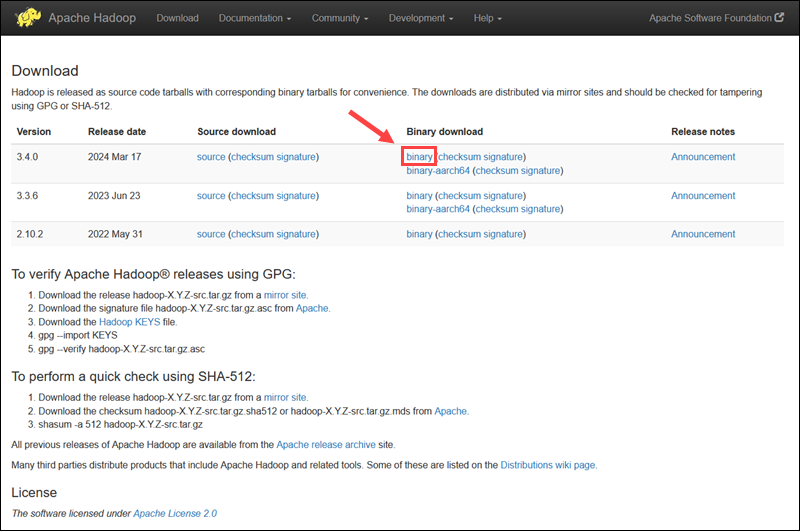Click the version 2.10.2 cell

tap(30, 234)
